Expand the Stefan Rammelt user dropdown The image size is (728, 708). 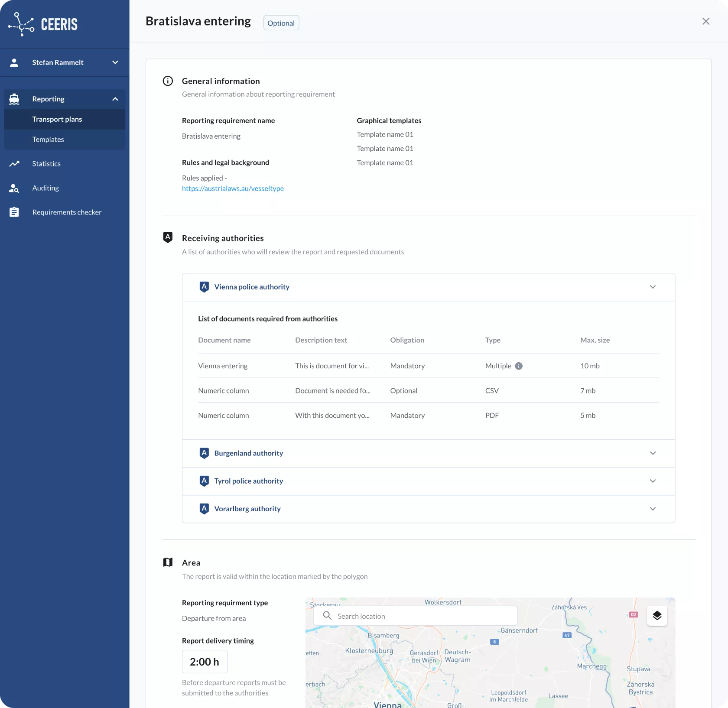(115, 62)
